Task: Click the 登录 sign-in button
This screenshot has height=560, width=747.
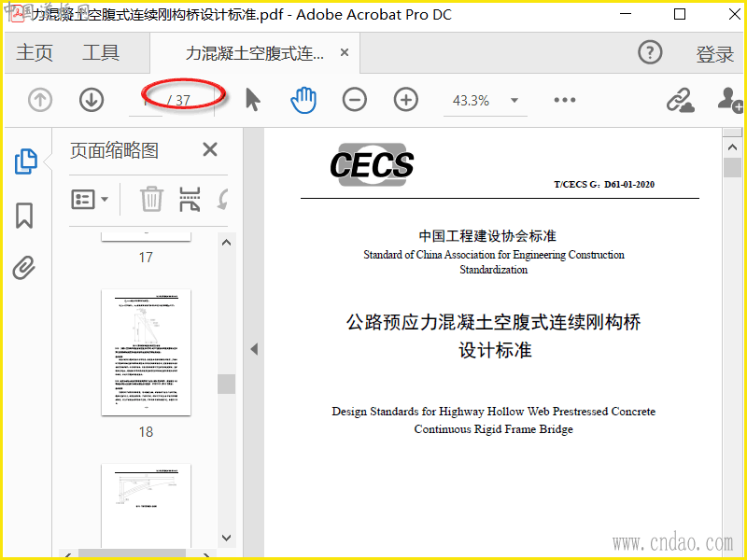Action: click(714, 54)
